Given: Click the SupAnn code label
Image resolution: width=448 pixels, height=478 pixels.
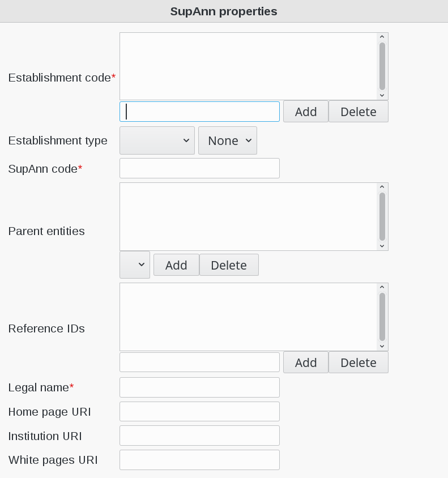Looking at the screenshot, I should click(x=45, y=169).
